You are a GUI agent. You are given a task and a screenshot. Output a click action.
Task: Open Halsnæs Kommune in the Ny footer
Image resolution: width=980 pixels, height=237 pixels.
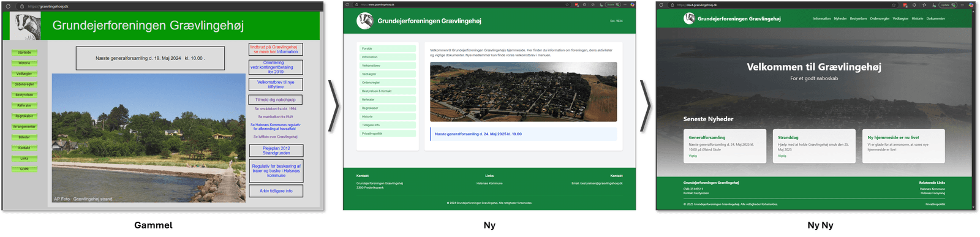point(489,183)
